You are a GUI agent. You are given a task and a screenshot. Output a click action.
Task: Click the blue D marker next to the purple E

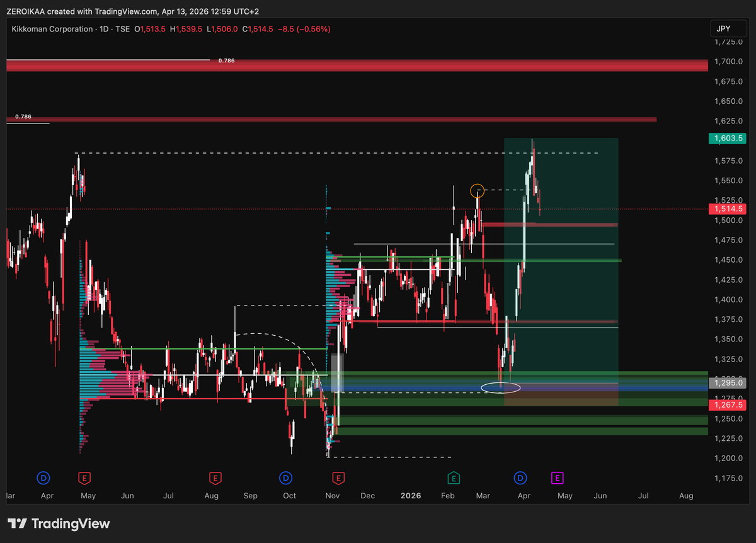click(x=521, y=478)
